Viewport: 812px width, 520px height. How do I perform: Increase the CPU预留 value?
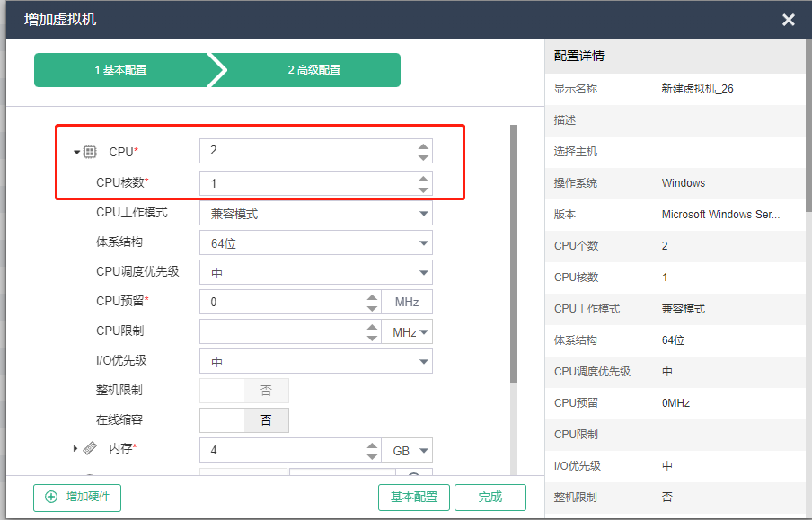tap(372, 297)
